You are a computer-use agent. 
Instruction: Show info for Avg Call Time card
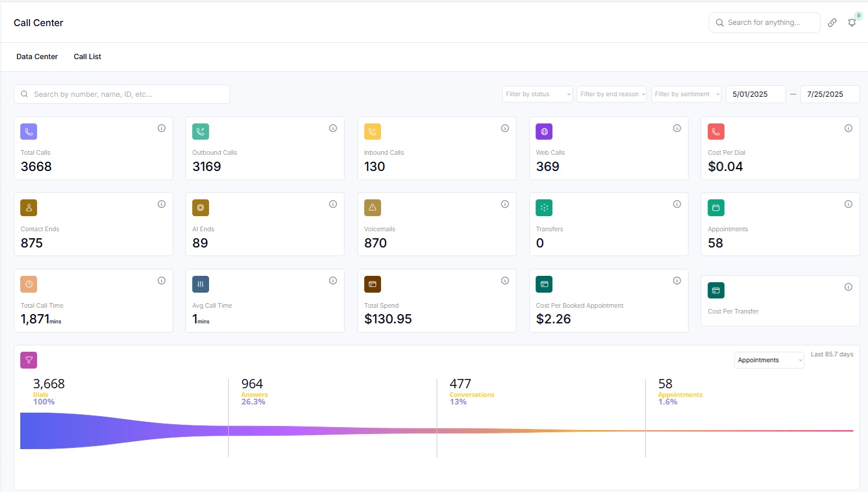[333, 280]
